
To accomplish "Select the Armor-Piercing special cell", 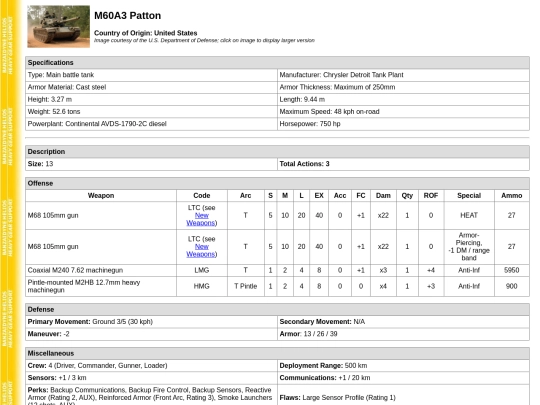I will (x=469, y=247).
